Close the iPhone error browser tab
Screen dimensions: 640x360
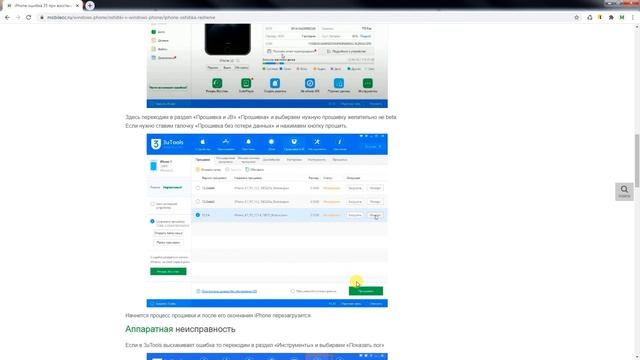tap(77, 6)
